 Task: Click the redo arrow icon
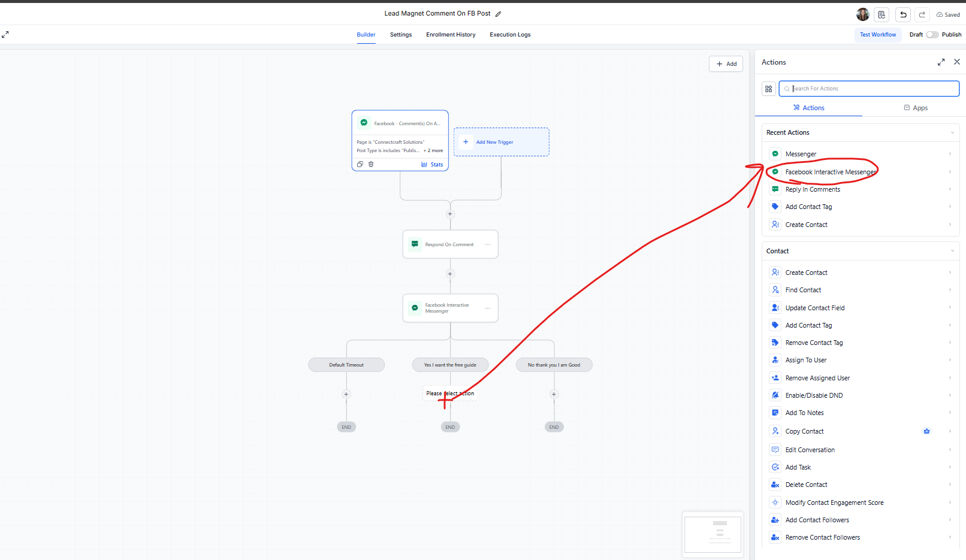tap(922, 14)
